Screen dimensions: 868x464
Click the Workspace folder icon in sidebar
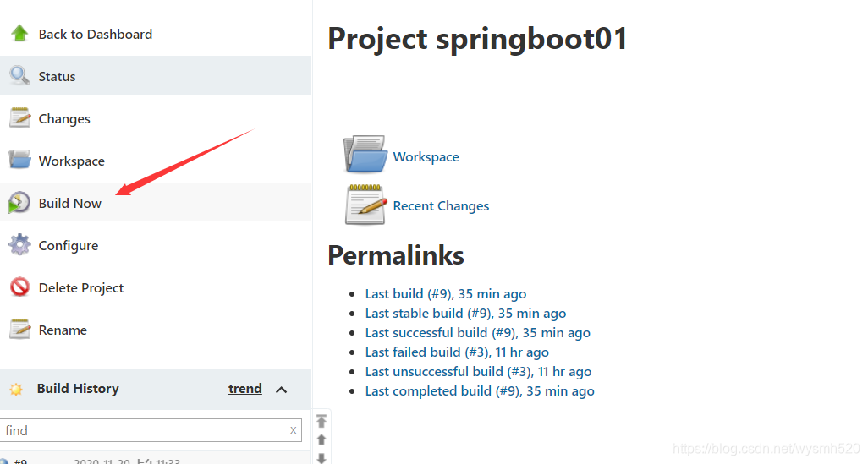19,160
